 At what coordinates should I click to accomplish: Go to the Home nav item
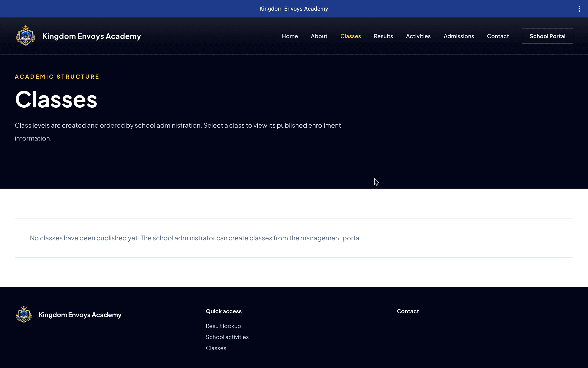pyautogui.click(x=290, y=36)
